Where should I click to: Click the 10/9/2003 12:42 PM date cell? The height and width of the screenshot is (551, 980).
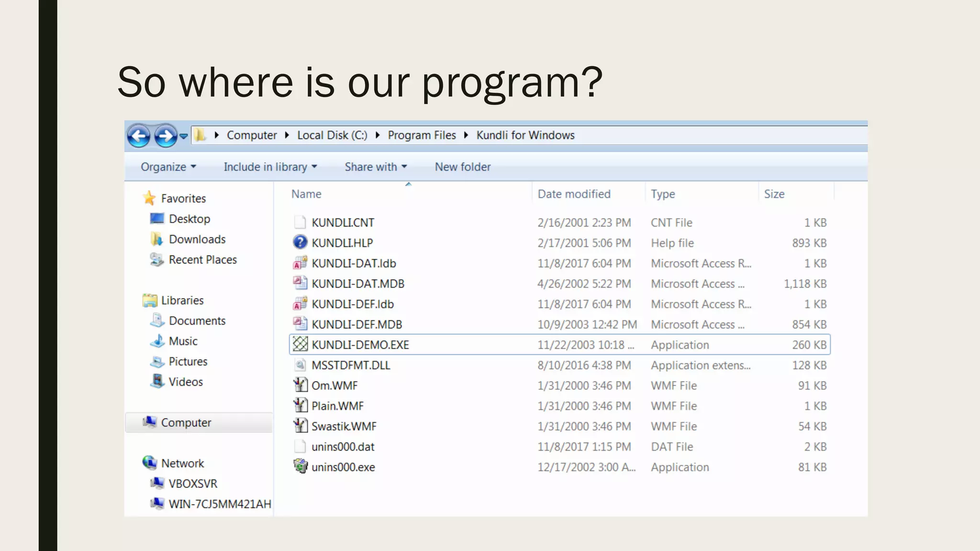tap(587, 325)
